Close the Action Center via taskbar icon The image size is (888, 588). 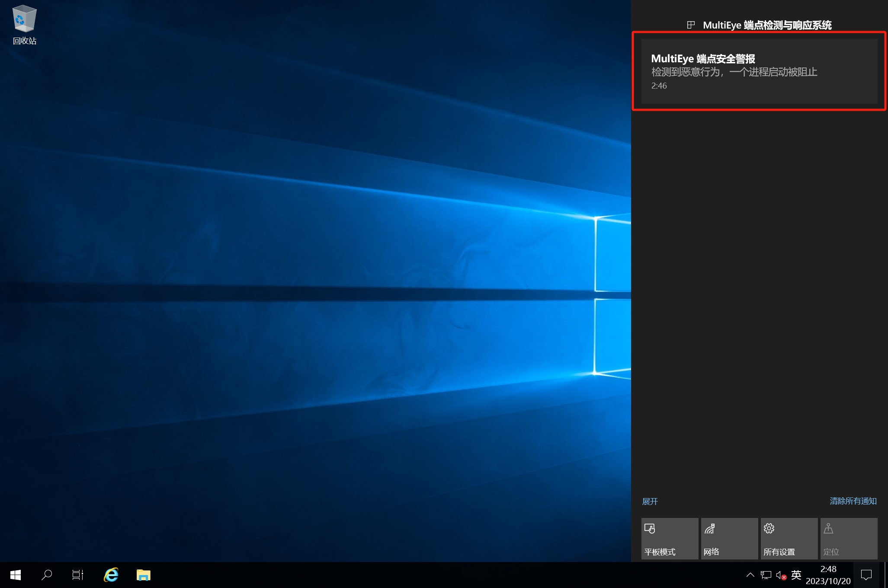(866, 575)
